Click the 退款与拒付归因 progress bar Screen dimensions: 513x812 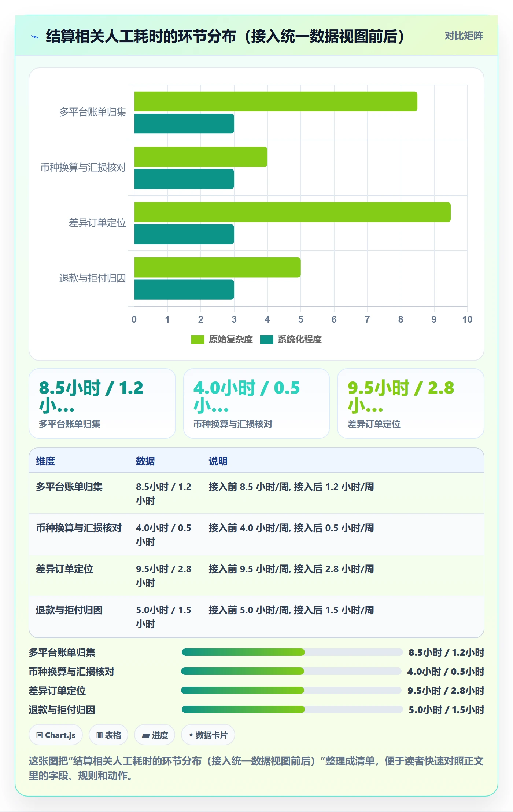coord(292,709)
